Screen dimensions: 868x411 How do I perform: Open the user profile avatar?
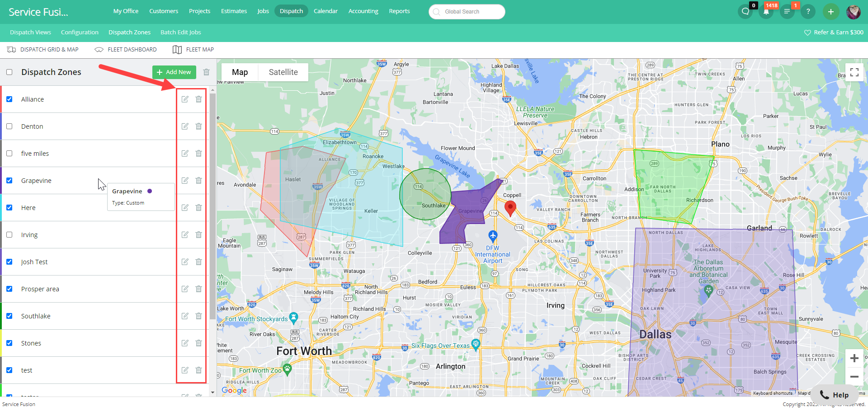[854, 12]
